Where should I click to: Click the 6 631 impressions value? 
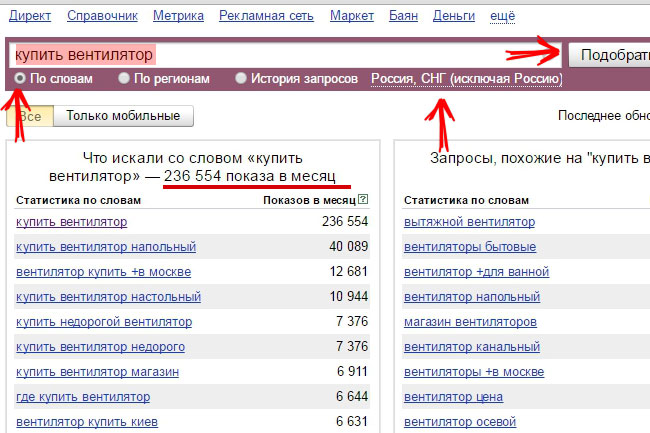352,421
